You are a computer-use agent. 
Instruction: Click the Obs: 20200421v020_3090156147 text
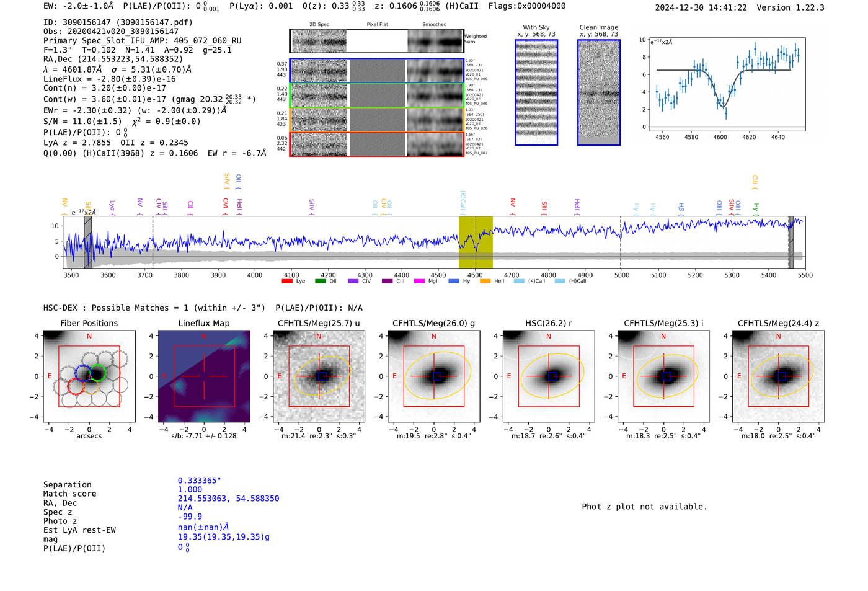click(111, 32)
